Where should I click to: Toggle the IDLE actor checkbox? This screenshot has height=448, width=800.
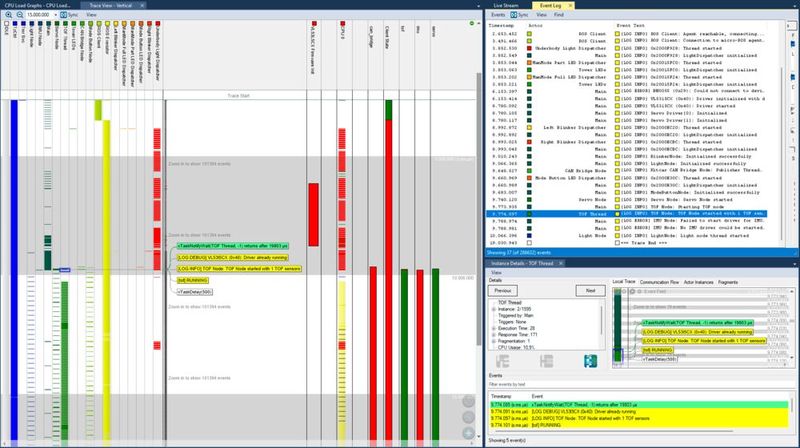pos(7,23)
